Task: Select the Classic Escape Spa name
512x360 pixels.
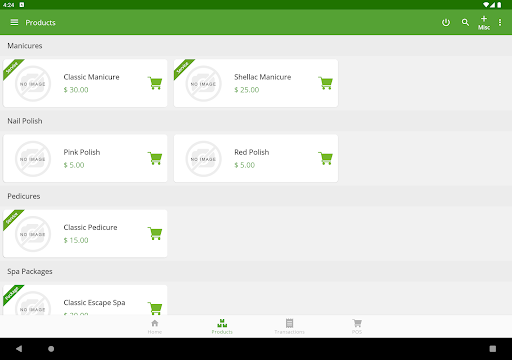Action: [x=94, y=303]
